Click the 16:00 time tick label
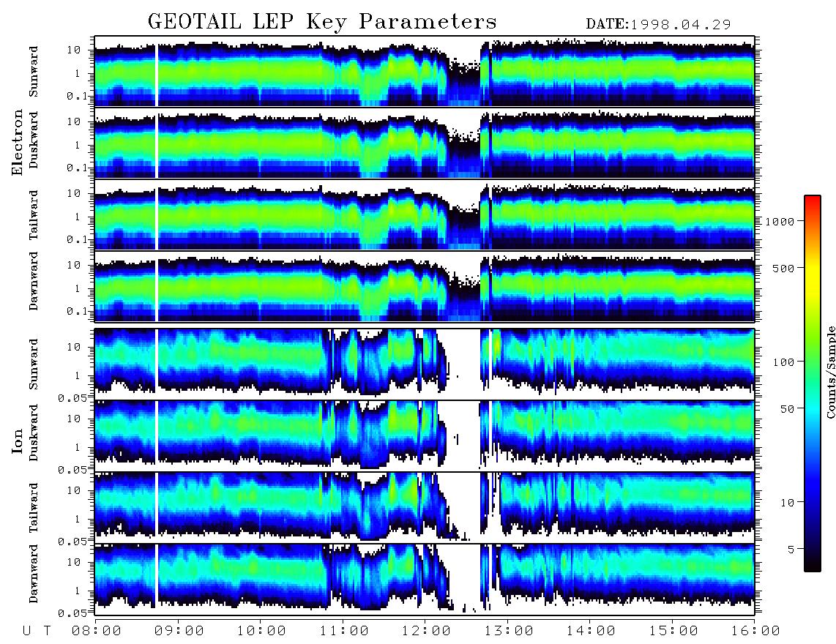The width and height of the screenshot is (836, 644). tap(755, 632)
